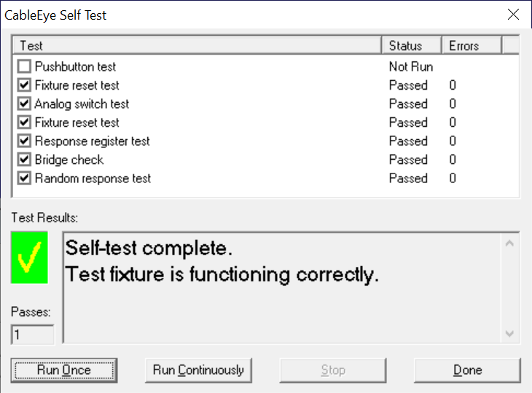Image resolution: width=532 pixels, height=393 pixels.
Task: Toggle the Bridge check checkbox
Action: click(24, 160)
